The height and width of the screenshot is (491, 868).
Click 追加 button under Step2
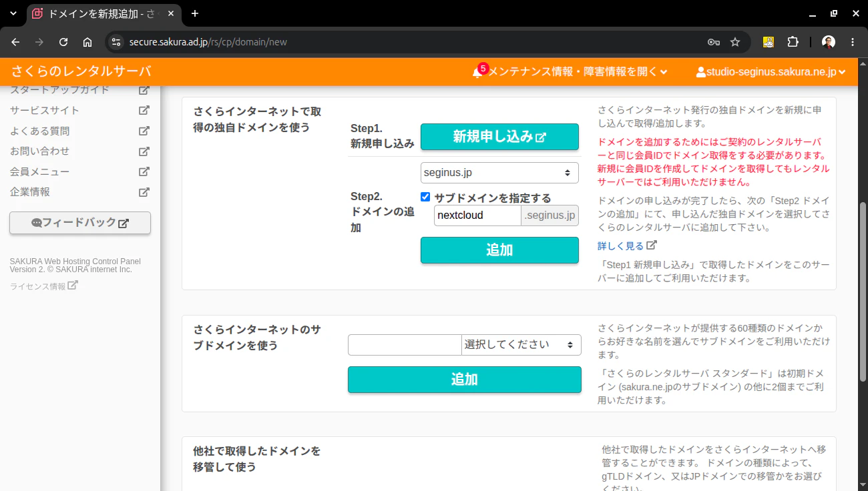[x=499, y=250]
